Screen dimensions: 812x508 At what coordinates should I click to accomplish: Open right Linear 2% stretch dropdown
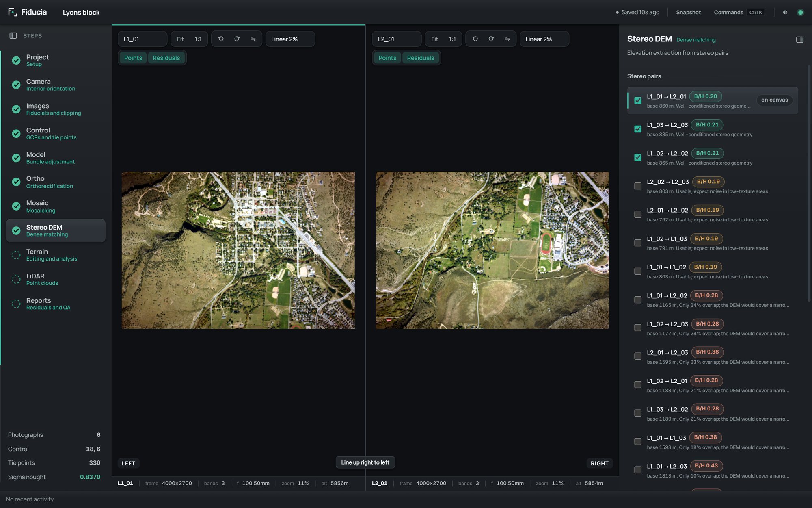[x=544, y=39]
